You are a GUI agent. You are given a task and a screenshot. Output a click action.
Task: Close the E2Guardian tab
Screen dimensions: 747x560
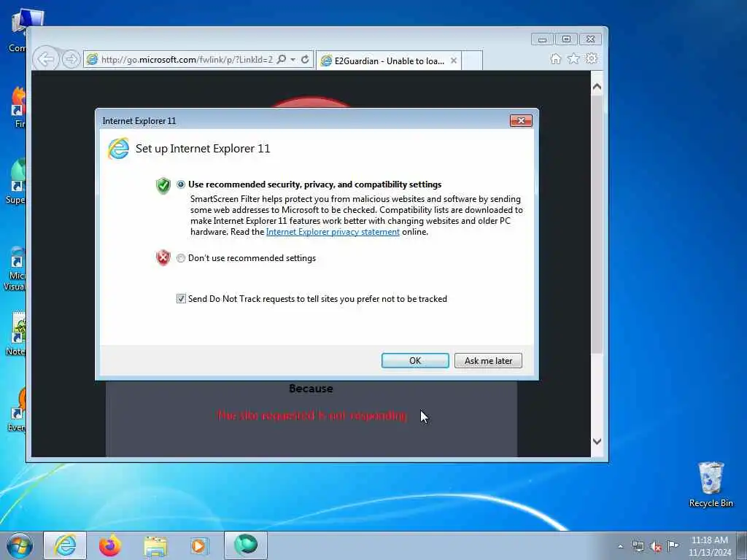tap(454, 61)
